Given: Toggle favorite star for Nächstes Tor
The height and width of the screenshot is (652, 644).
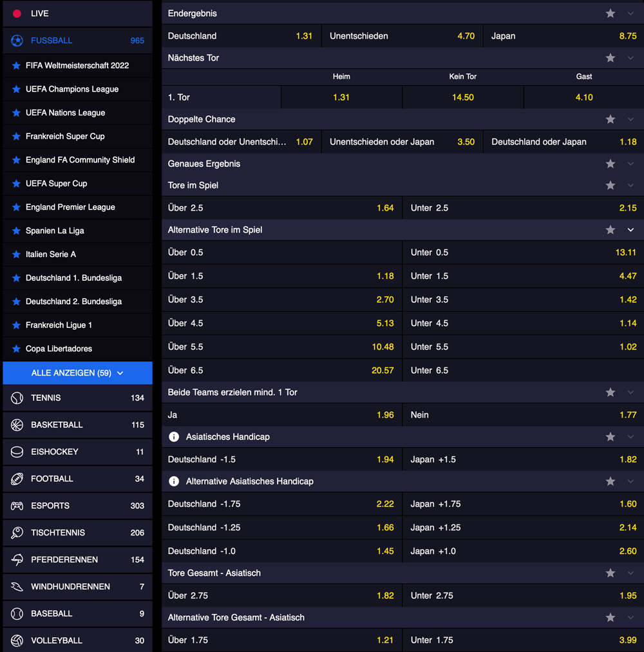Looking at the screenshot, I should (x=611, y=58).
